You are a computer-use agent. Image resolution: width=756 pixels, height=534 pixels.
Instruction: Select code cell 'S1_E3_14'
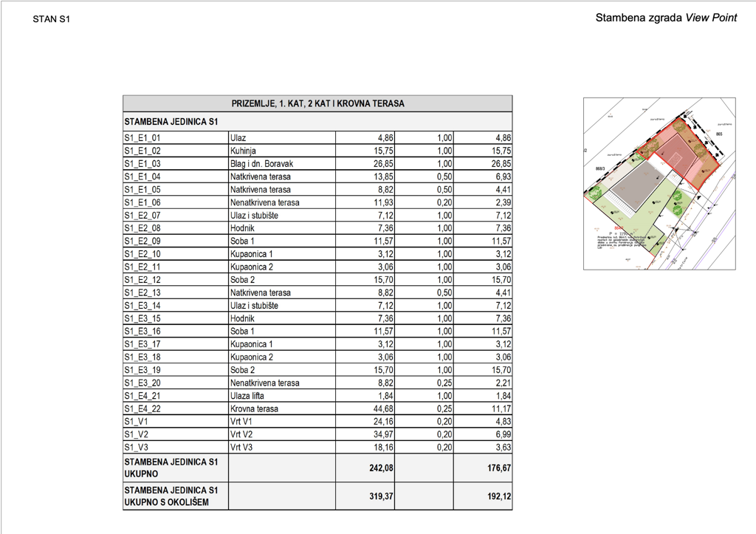(176, 305)
